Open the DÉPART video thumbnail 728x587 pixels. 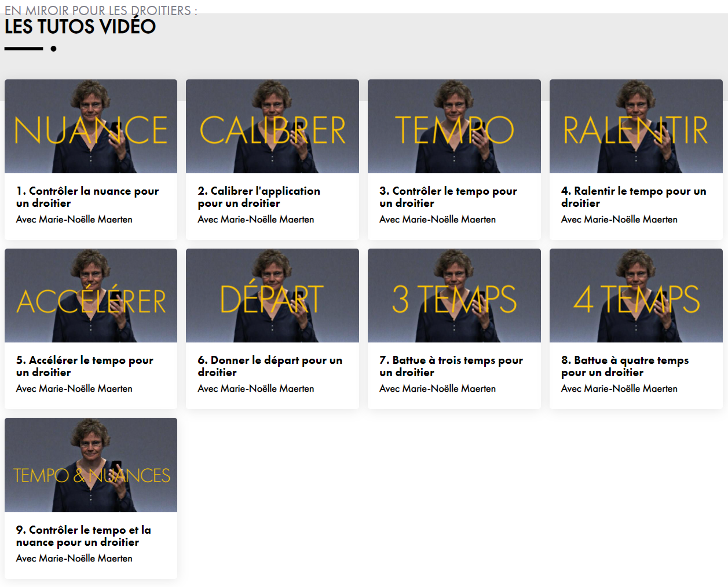tap(272, 296)
